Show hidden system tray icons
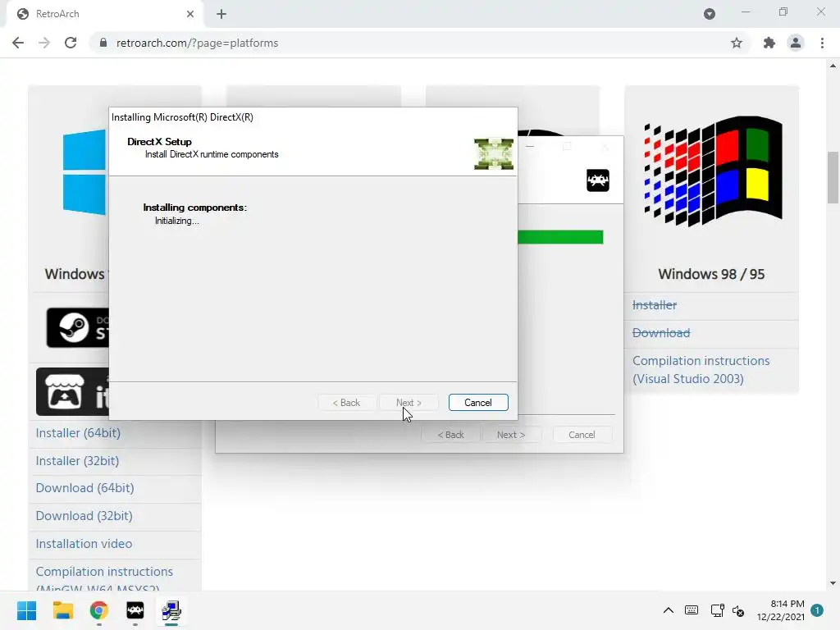 point(668,610)
